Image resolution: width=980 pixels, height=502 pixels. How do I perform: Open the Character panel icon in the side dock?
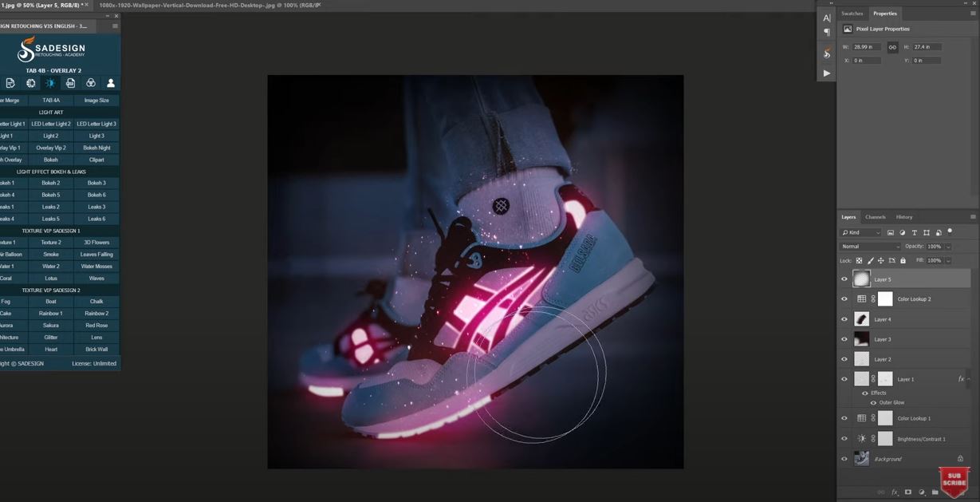click(x=827, y=18)
